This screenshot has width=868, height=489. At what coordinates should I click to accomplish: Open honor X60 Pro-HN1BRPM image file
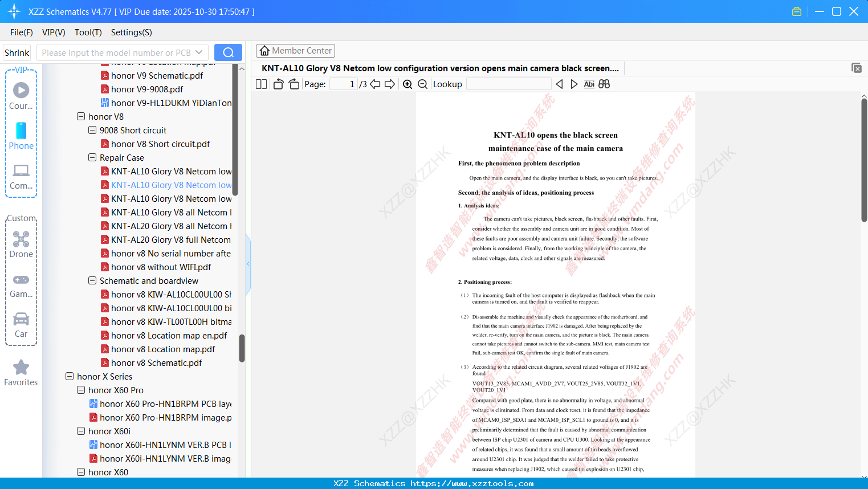click(x=161, y=417)
